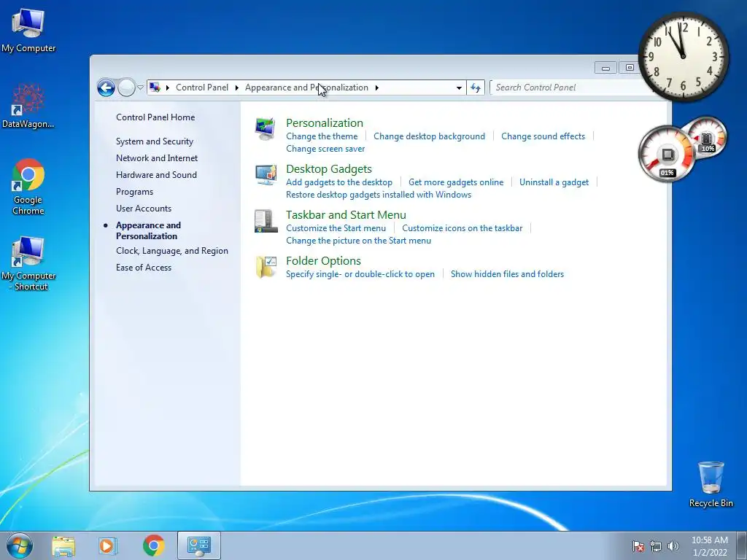Open the Taskbar and Start Menu icon
This screenshot has height=560, width=747.
click(266, 221)
